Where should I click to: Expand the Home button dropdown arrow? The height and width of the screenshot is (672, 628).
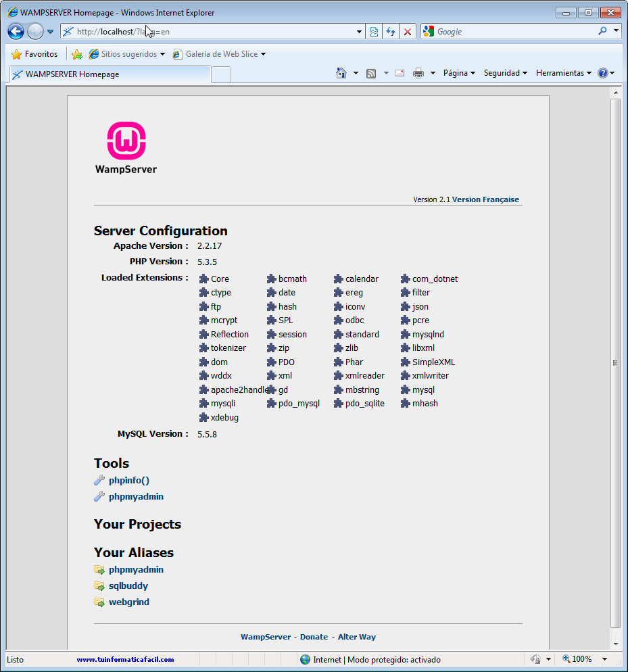point(356,73)
